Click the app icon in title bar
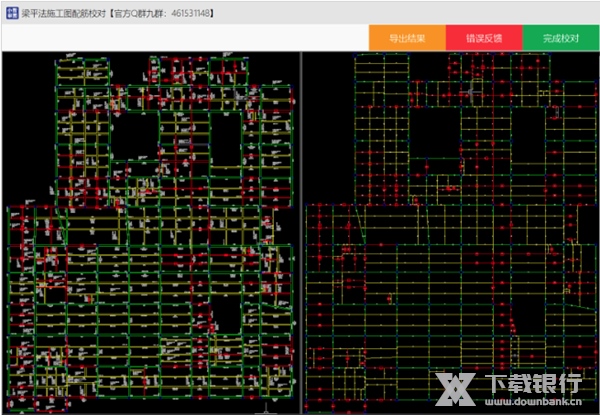Screen dimensions: 600x415 click(13, 15)
